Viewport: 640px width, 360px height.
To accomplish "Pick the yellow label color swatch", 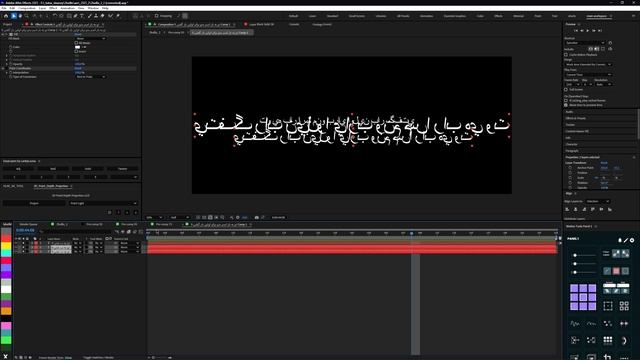I will (x=6, y=246).
